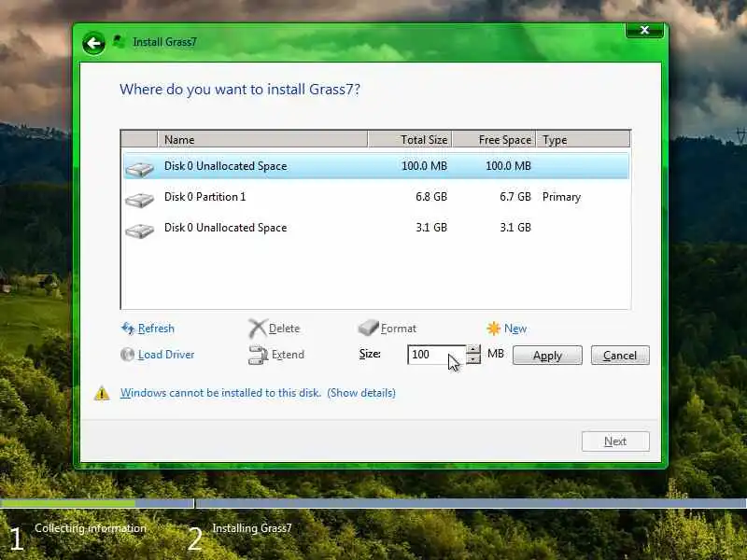Click the 'Collecting information' step label
747x560 pixels.
[x=91, y=528]
